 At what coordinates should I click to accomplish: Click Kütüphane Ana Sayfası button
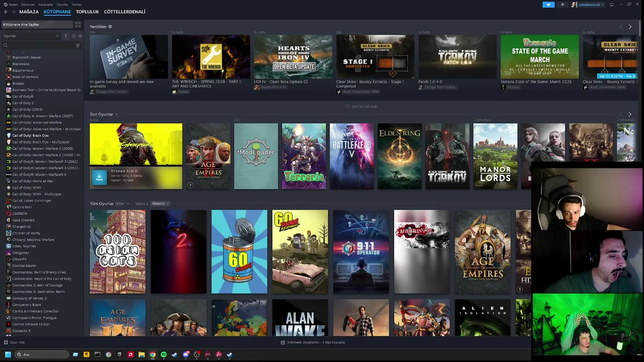click(x=38, y=24)
